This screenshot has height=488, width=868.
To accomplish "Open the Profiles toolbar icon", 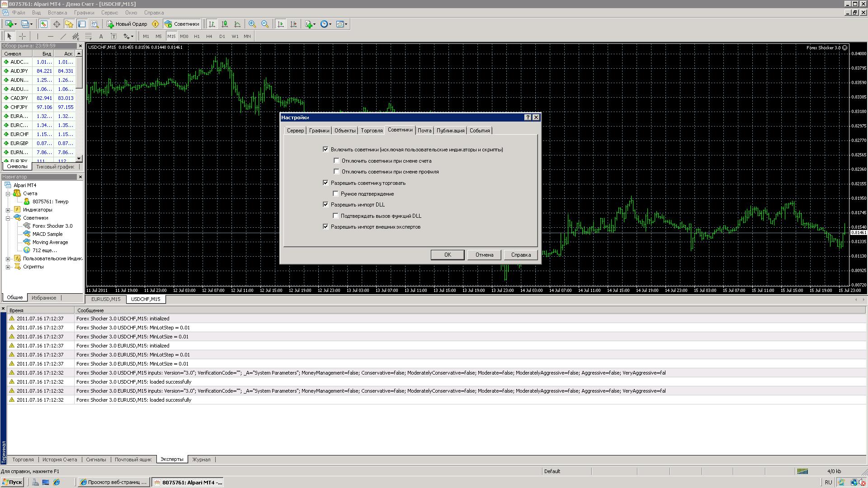I will tap(25, 24).
